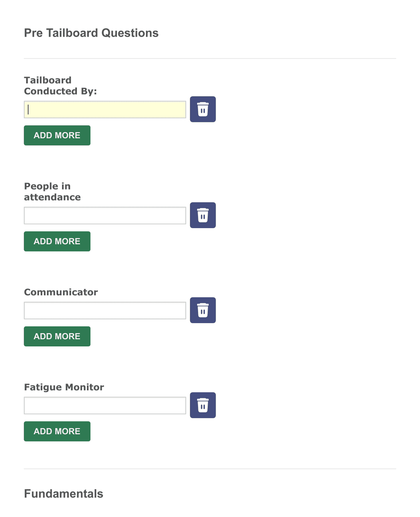Click the Communicator text input field
The height and width of the screenshot is (517, 420).
[x=105, y=310]
